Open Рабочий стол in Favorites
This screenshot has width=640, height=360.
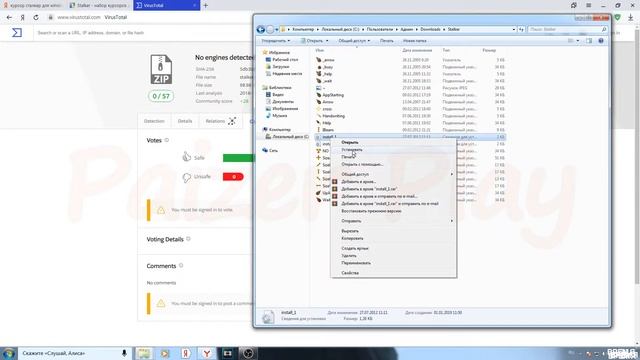tap(284, 60)
